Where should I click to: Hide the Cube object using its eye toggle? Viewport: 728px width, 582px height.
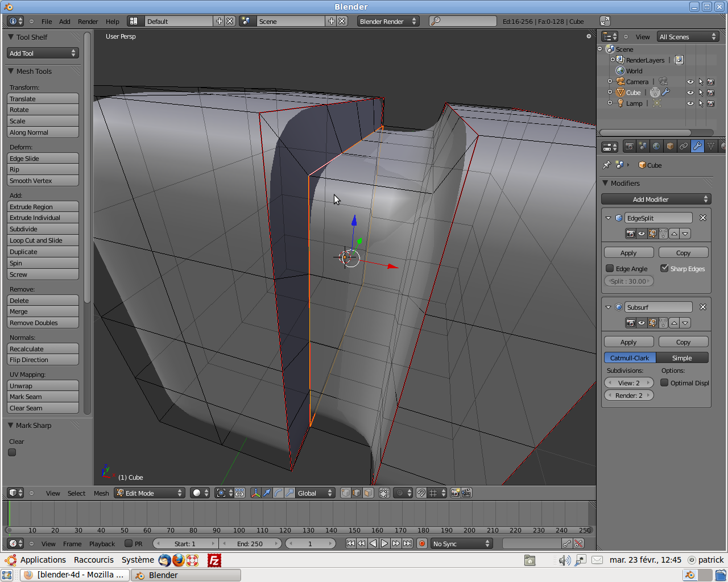[690, 92]
